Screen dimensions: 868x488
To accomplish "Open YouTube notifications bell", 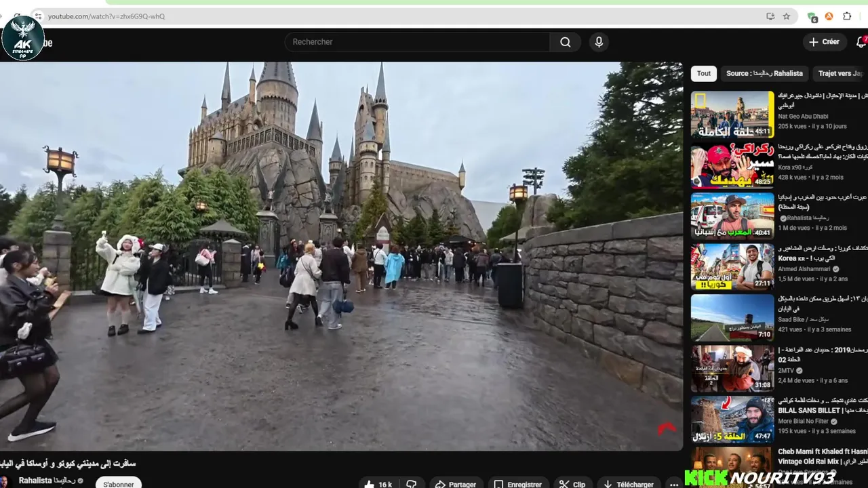I will [x=861, y=42].
